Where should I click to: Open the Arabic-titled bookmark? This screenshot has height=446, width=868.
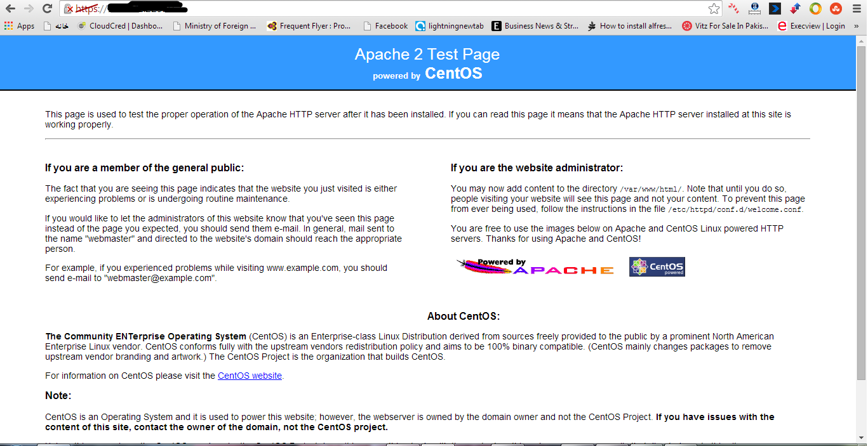coord(56,26)
